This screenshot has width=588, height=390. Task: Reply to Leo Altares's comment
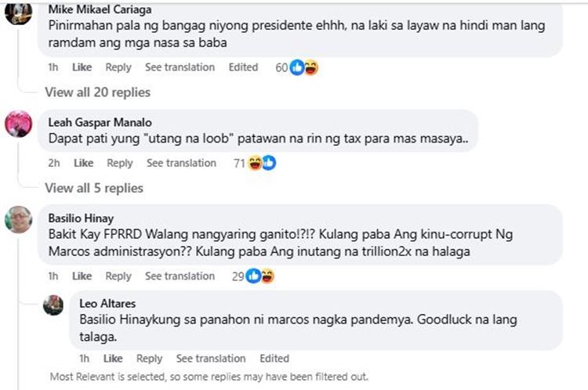149,359
